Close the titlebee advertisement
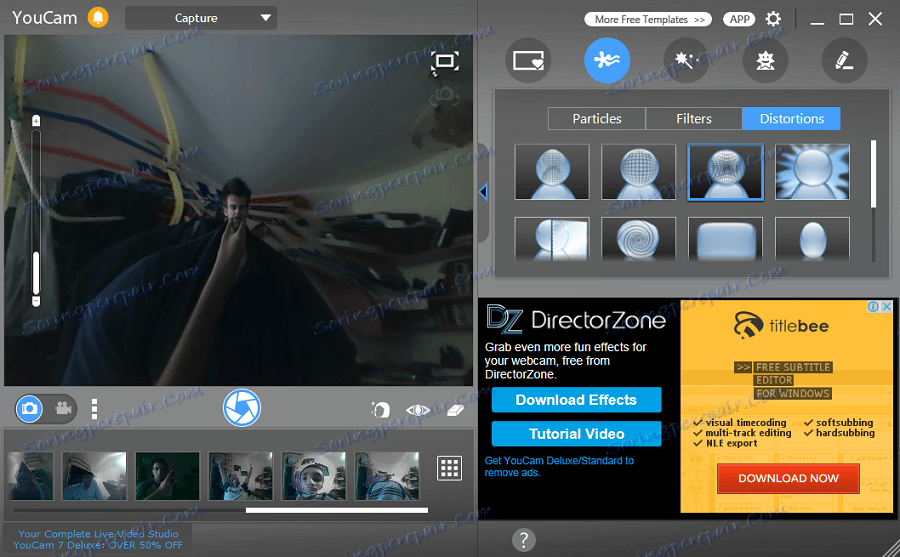 [x=887, y=307]
